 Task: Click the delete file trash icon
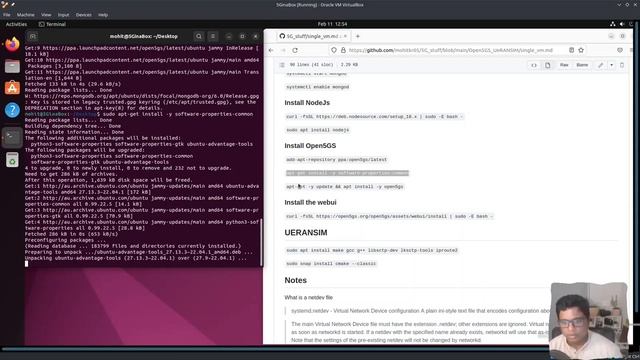tap(622, 65)
